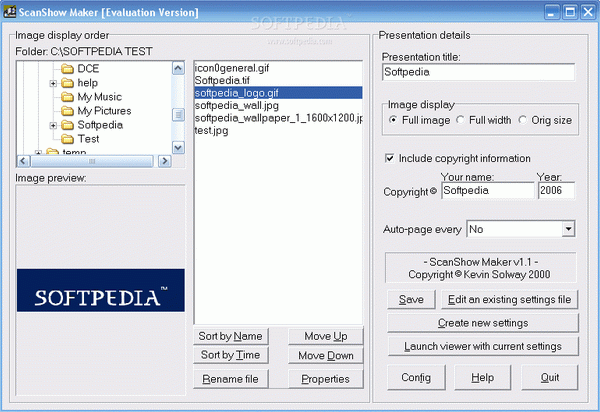This screenshot has height=412, width=600.
Task: Click the Quit button
Action: tap(549, 378)
